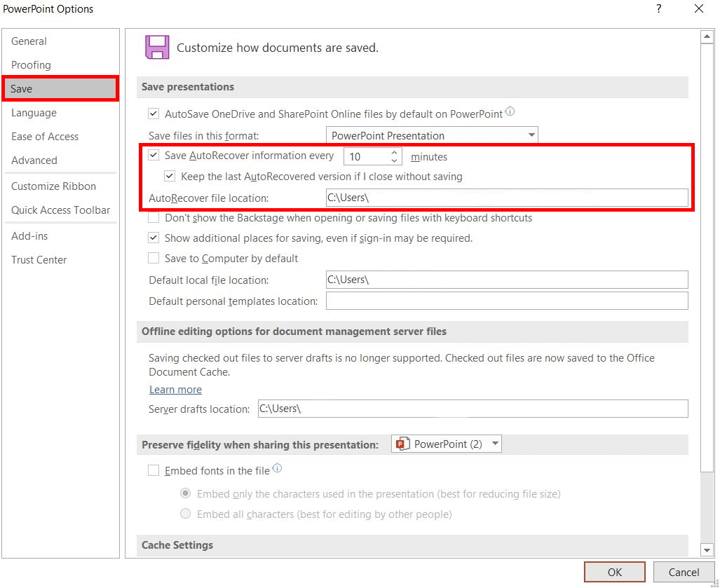The width and height of the screenshot is (720, 588).
Task: Click the AutoRecover file location field
Action: 507,198
